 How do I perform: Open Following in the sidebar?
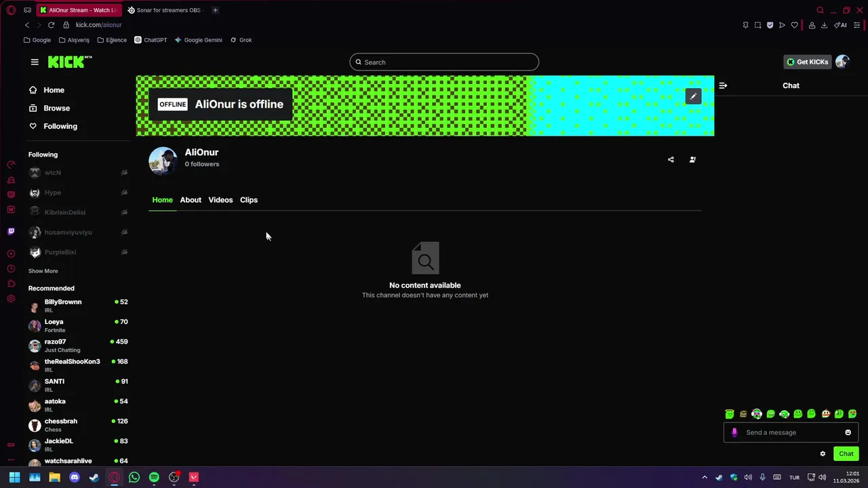[53, 126]
